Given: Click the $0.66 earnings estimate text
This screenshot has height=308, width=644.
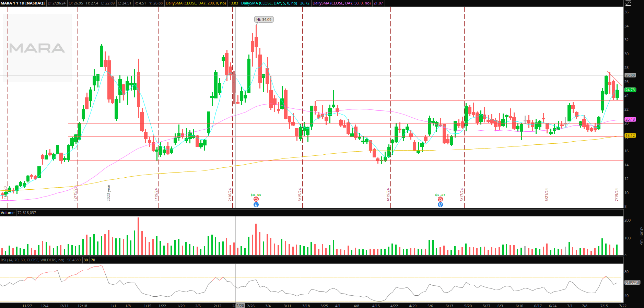Looking at the screenshot, I should (256, 195).
